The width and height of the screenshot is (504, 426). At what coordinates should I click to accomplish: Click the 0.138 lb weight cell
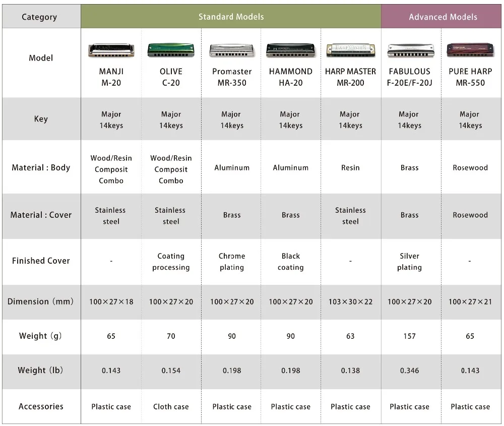coord(350,371)
